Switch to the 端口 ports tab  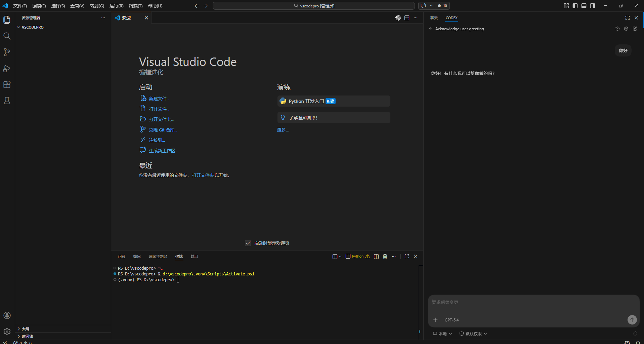[195, 257]
